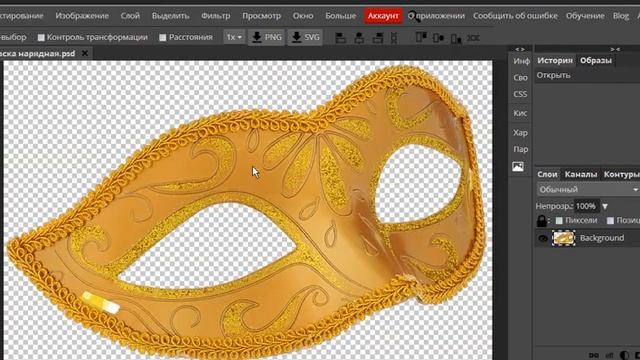
Task: Open the Сво (Properties) side panel
Action: pos(520,78)
